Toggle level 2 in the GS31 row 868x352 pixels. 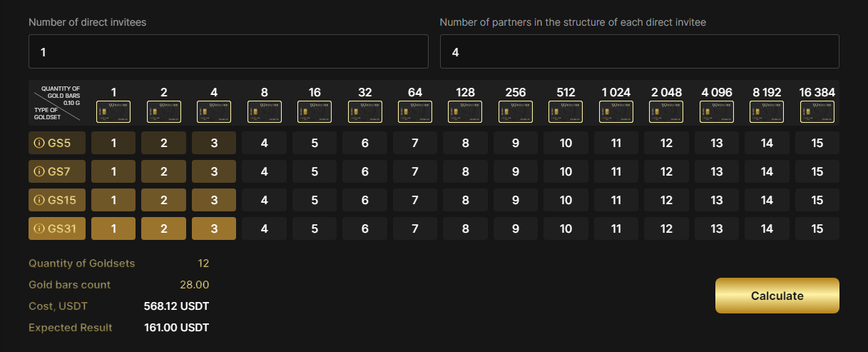click(x=164, y=228)
